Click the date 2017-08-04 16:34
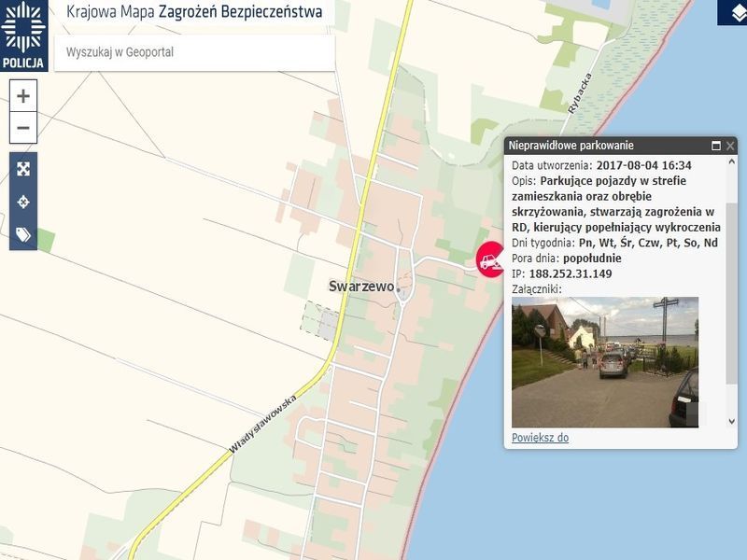Screen dimensions: 747x560 click(643, 165)
